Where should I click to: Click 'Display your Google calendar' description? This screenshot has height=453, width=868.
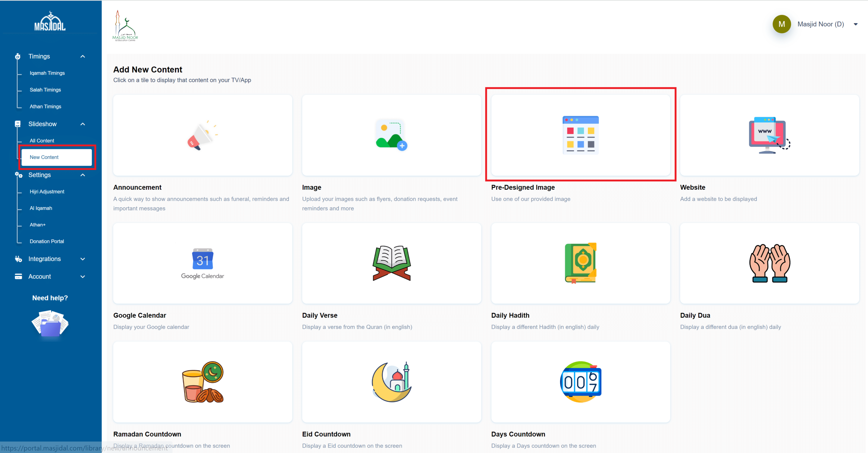coord(151,327)
